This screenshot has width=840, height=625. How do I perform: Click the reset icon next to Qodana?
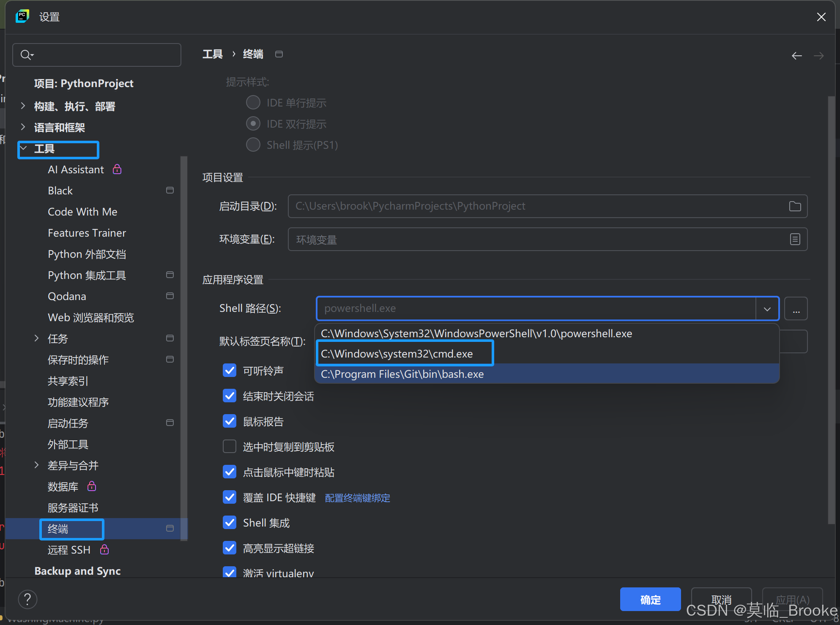(x=170, y=296)
